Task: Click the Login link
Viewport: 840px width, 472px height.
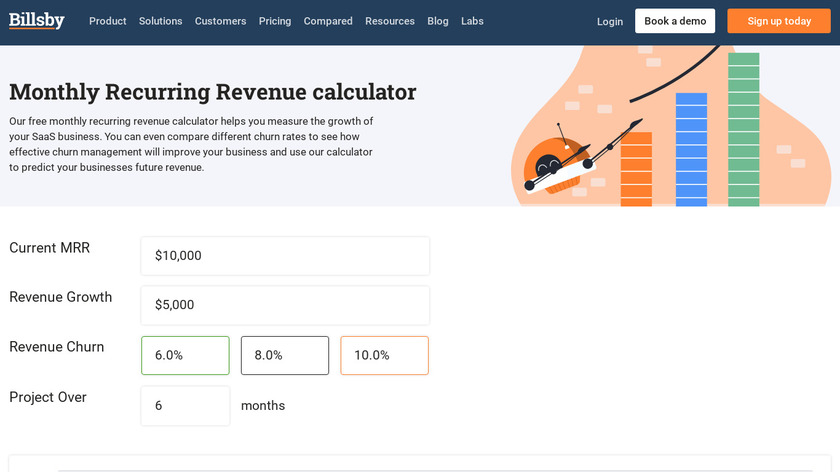Action: (610, 21)
